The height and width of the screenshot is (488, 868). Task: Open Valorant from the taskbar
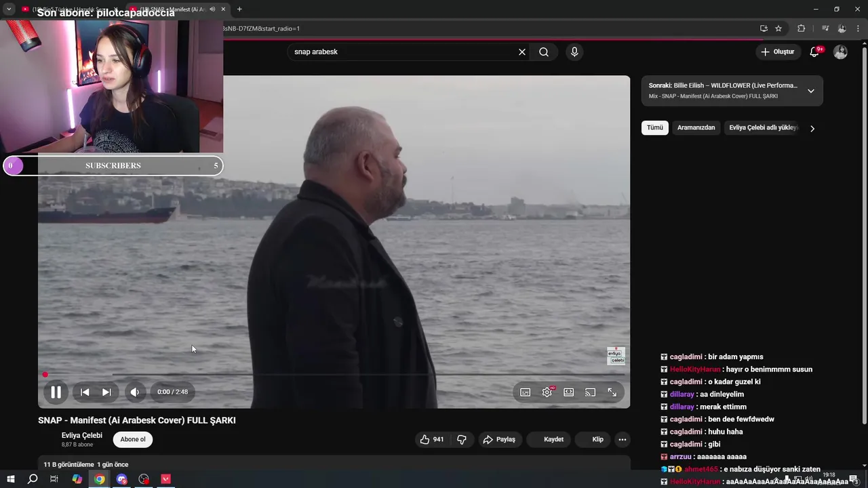click(x=166, y=479)
